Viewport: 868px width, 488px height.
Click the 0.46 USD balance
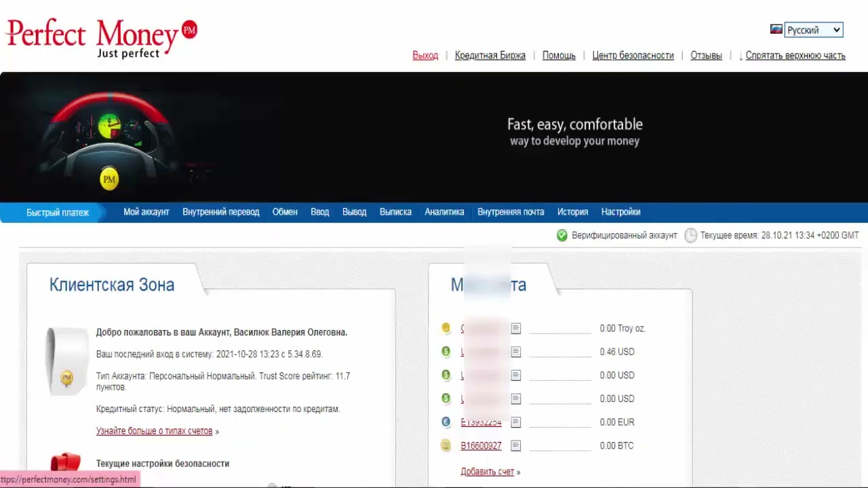617,352
